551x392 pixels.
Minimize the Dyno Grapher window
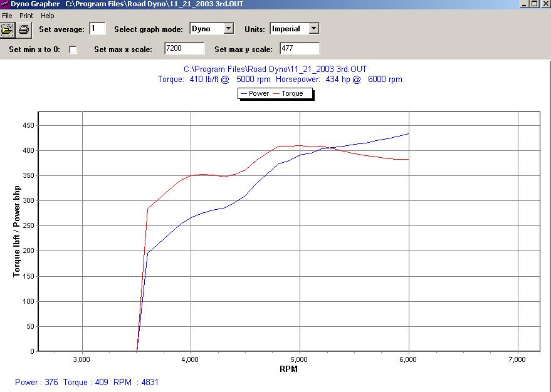point(523,4)
